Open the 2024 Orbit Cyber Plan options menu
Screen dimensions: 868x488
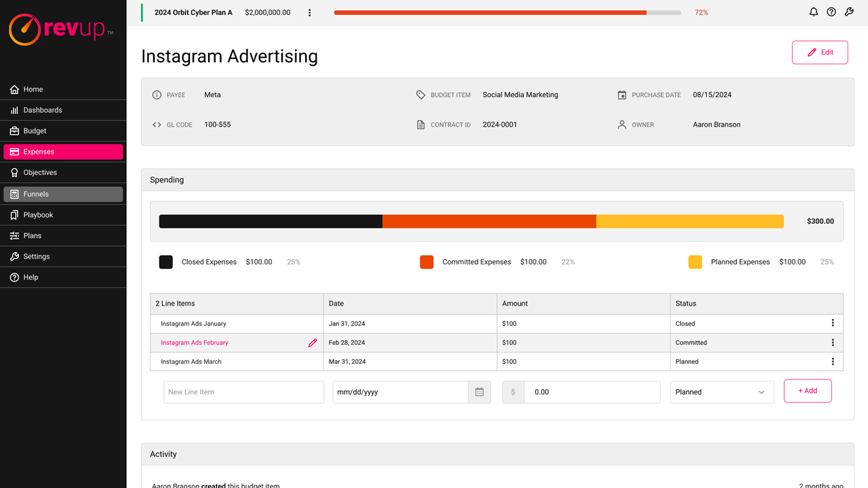coord(310,13)
